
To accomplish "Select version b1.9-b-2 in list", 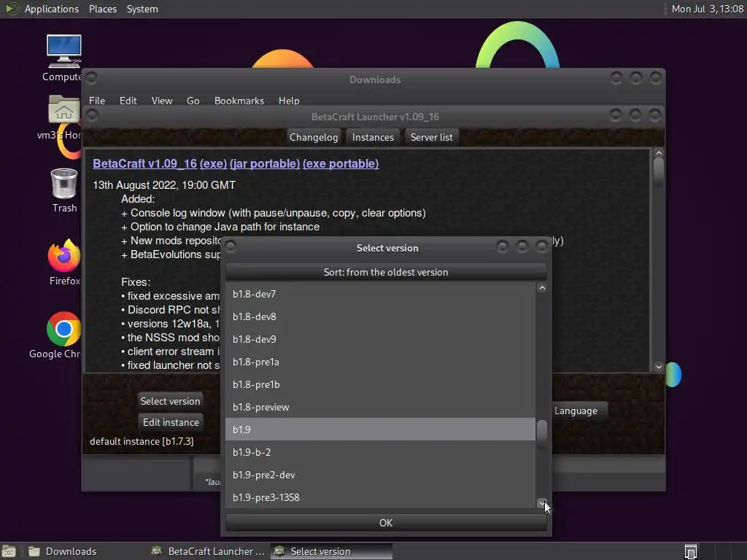I will click(380, 452).
